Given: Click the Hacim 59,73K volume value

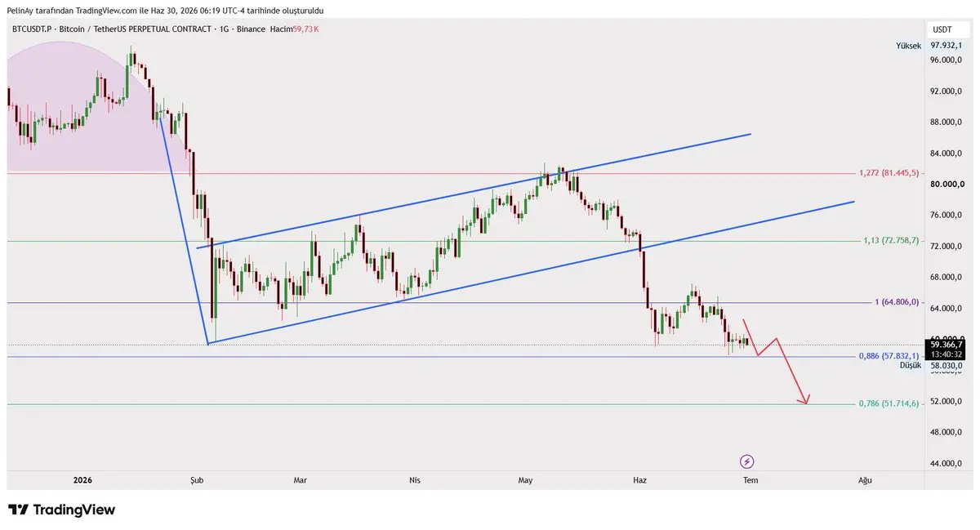Looking at the screenshot, I should pyautogui.click(x=293, y=29).
